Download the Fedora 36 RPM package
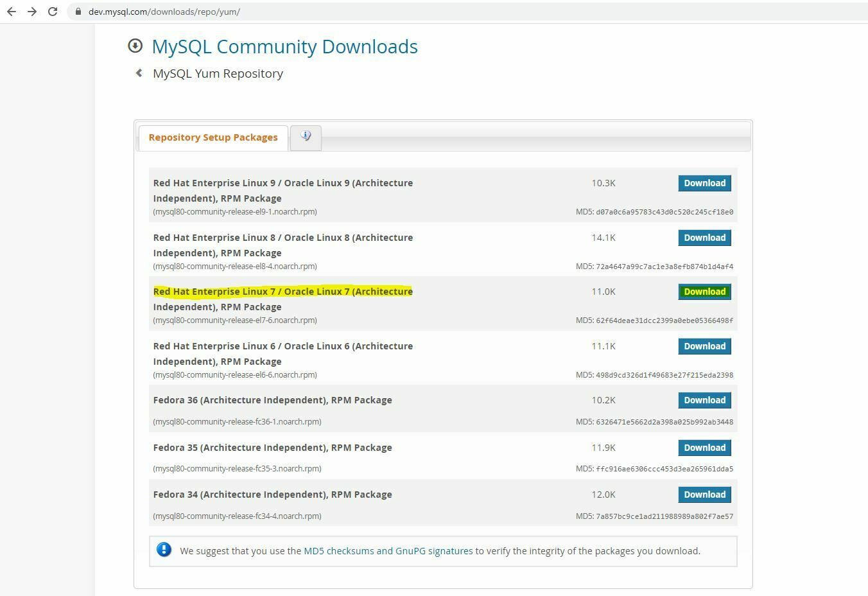Image resolution: width=868 pixels, height=596 pixels. tap(704, 399)
